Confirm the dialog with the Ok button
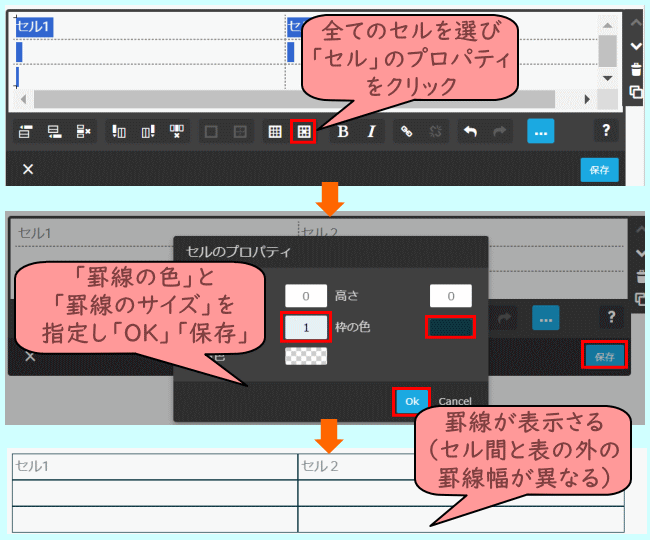Screen dimensions: 650x540 pyautogui.click(x=412, y=401)
